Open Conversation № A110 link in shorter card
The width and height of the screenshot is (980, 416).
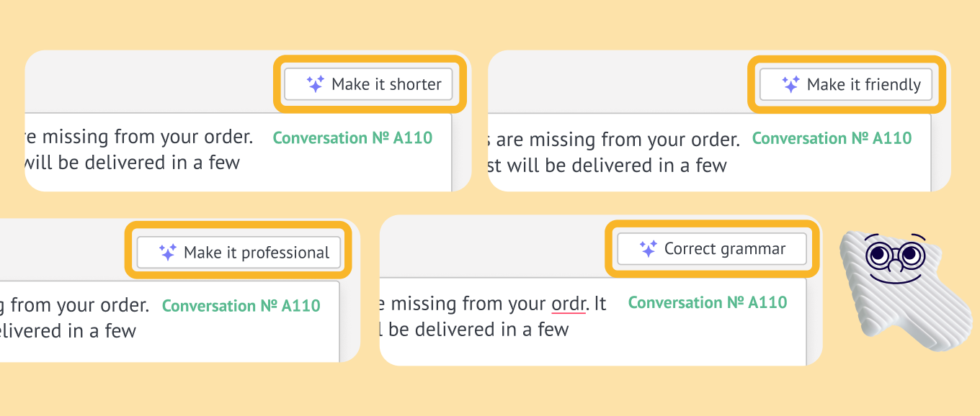352,137
